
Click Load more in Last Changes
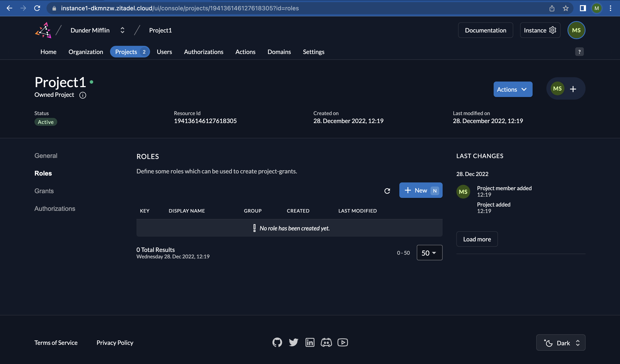(477, 239)
